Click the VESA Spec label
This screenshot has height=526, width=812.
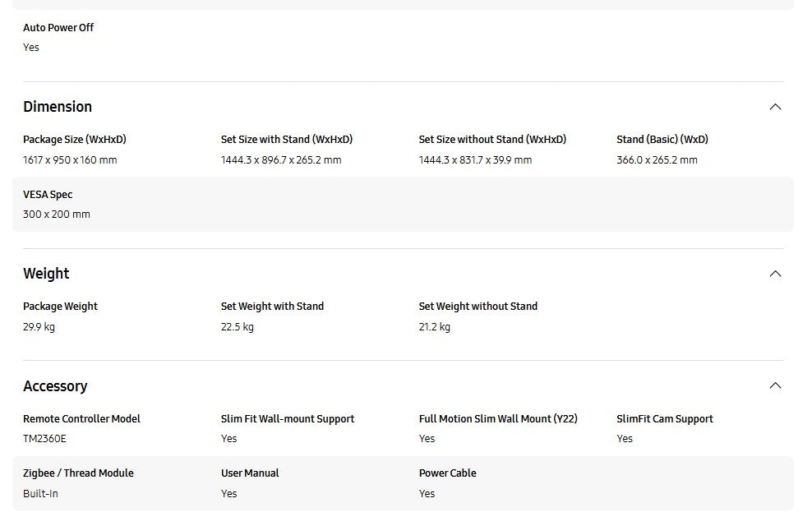point(48,195)
